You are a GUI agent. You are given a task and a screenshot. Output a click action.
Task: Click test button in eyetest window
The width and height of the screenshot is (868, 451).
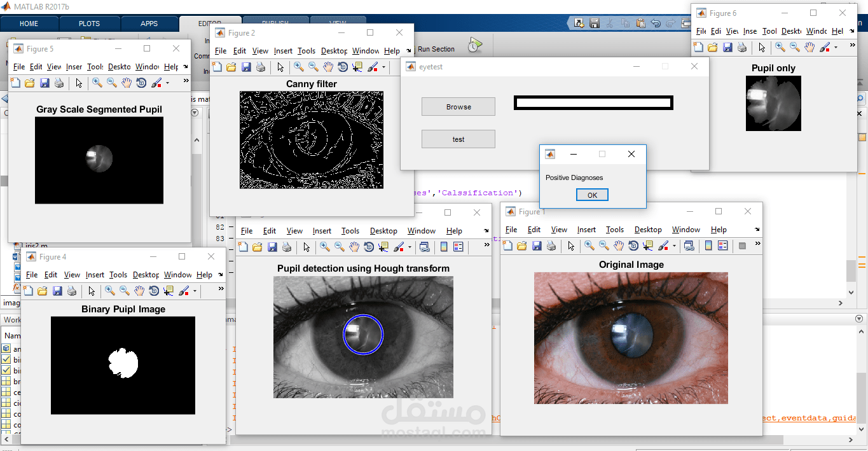click(458, 139)
